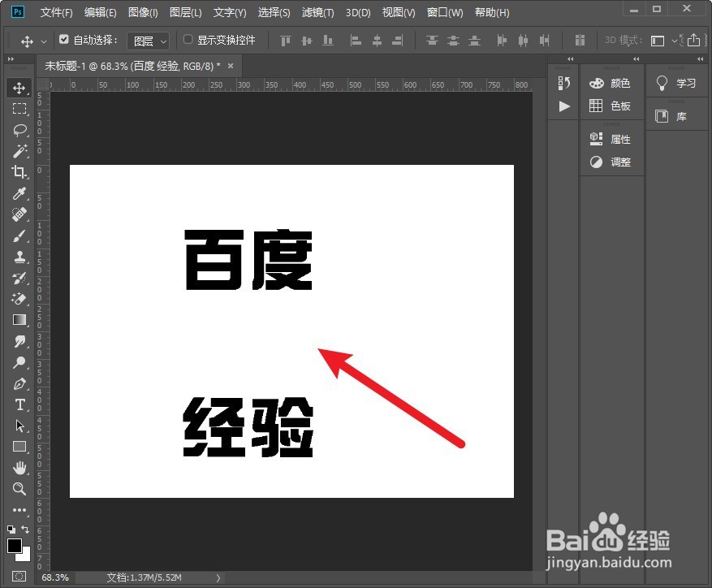The image size is (712, 588).
Task: Select the Healing Brush tool
Action: (19, 214)
